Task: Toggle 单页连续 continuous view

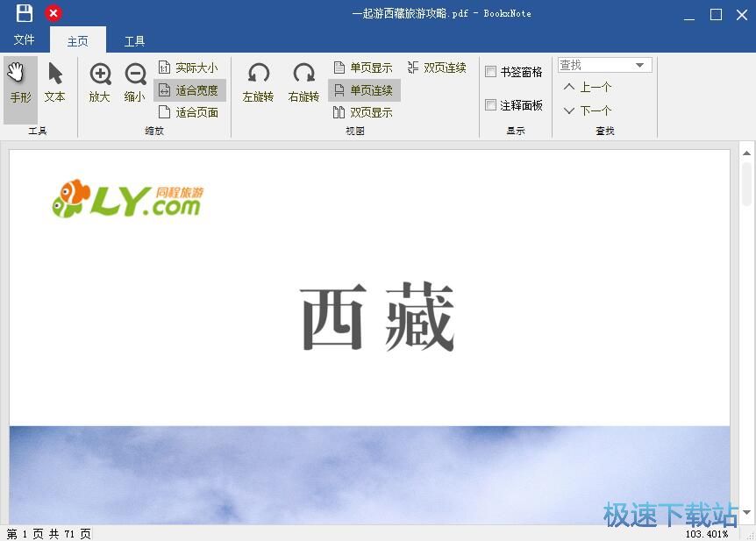Action: (x=362, y=89)
